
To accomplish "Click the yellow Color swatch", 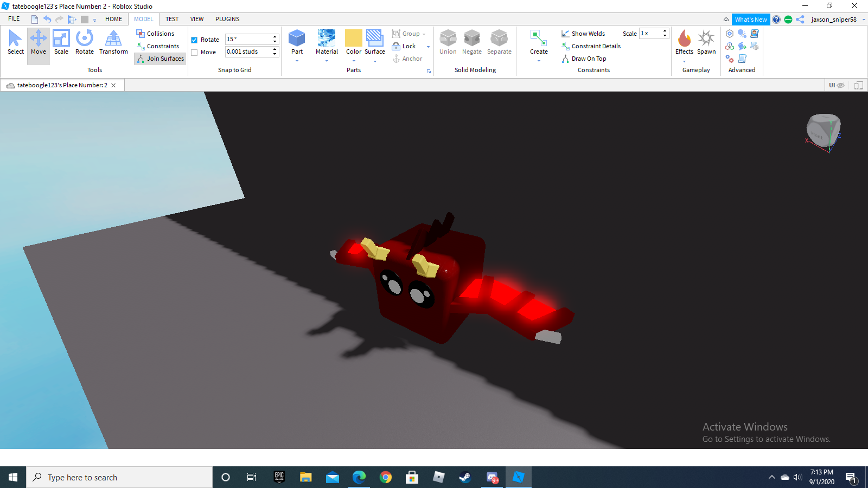I will [354, 38].
